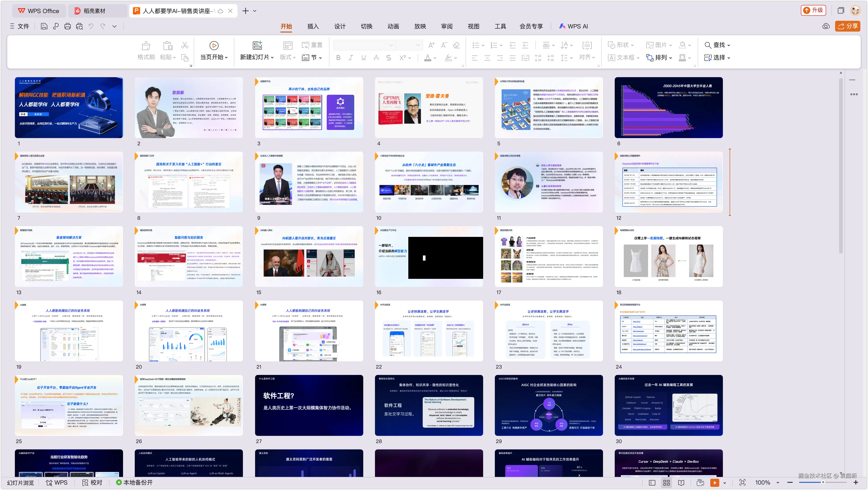Open reading view book icon
Screen dimensions: 868x490
(x=681, y=483)
